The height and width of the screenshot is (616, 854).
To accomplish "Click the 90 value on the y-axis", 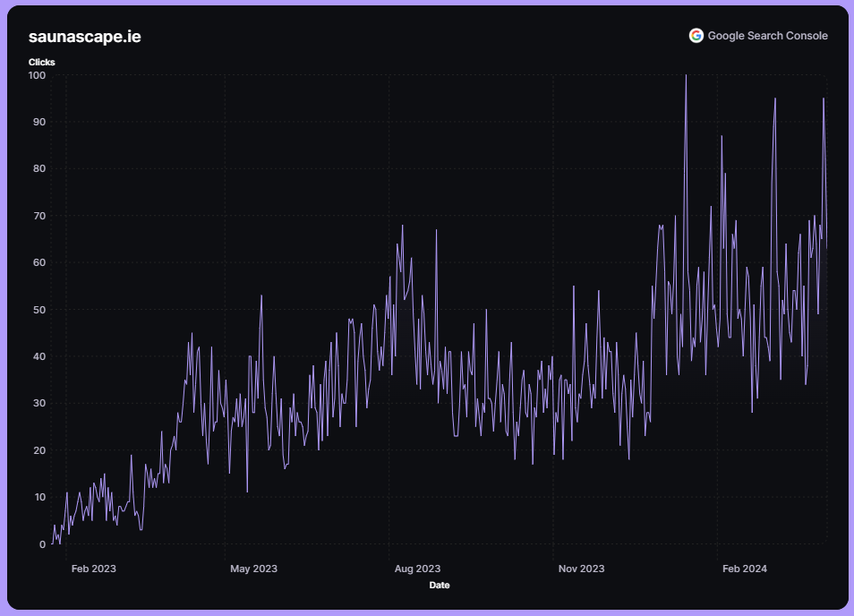I will [x=39, y=122].
